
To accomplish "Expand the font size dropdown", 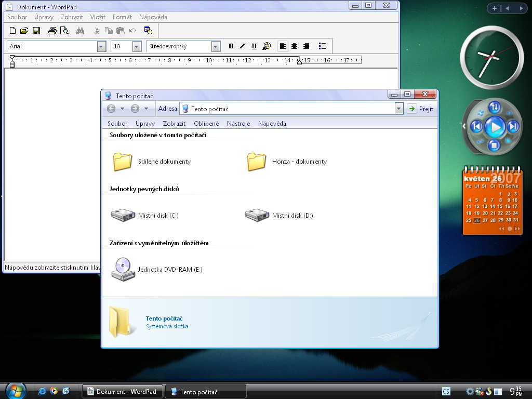I will (x=137, y=47).
